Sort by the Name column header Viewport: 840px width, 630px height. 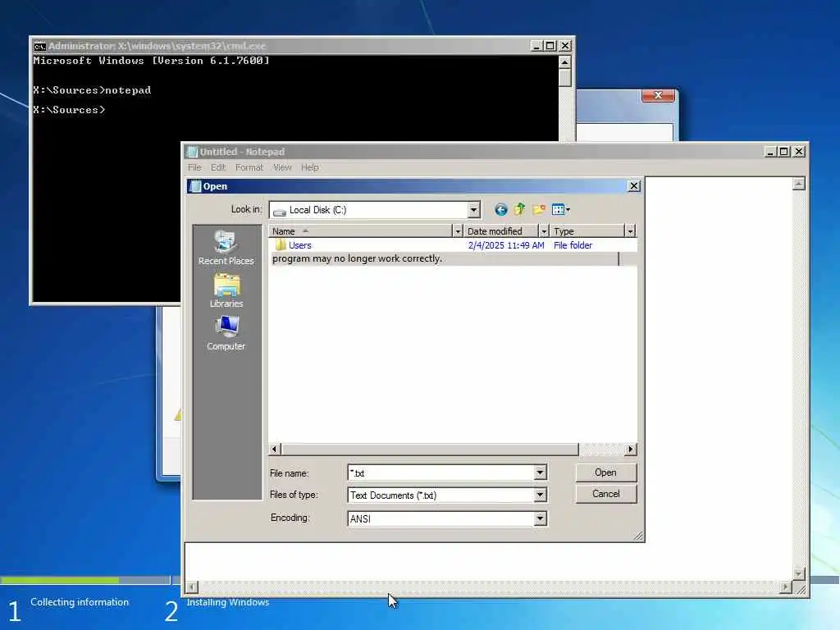pos(361,231)
